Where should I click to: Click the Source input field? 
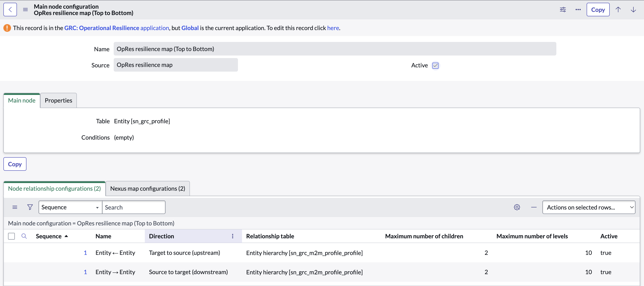[176, 65]
